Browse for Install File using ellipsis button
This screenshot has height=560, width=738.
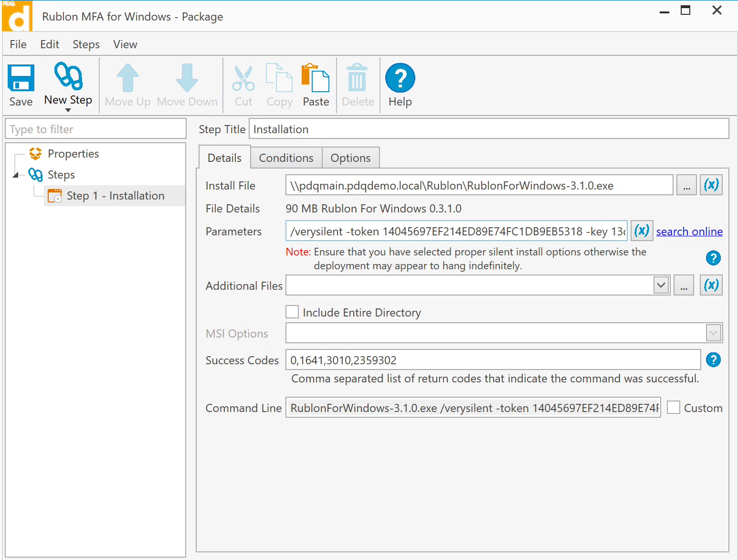686,185
